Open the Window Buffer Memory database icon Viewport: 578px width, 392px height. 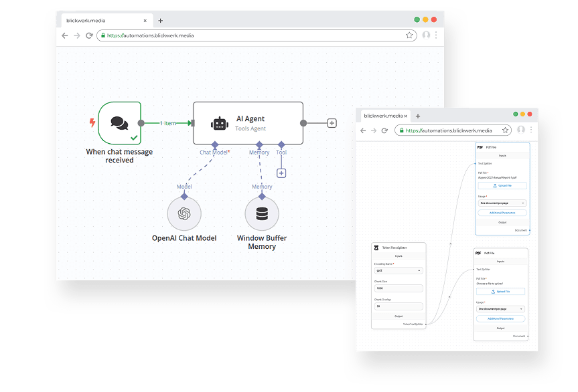(x=262, y=214)
